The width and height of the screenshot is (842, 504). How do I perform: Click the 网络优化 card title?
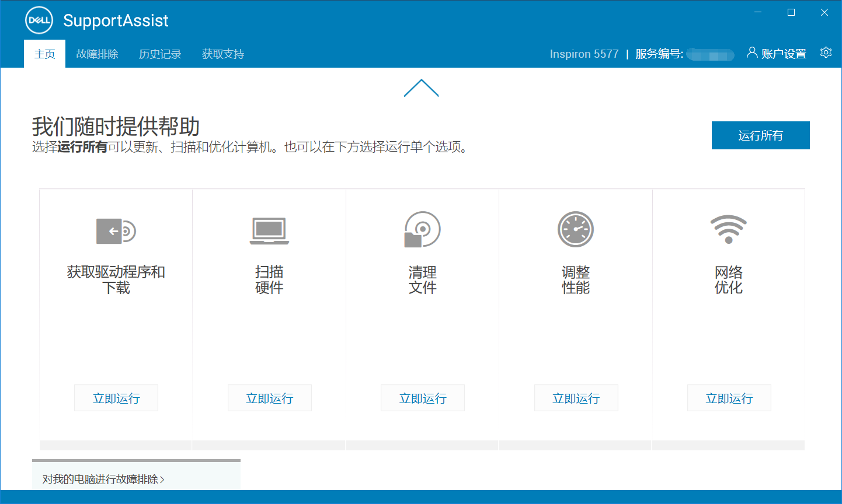[x=729, y=280]
